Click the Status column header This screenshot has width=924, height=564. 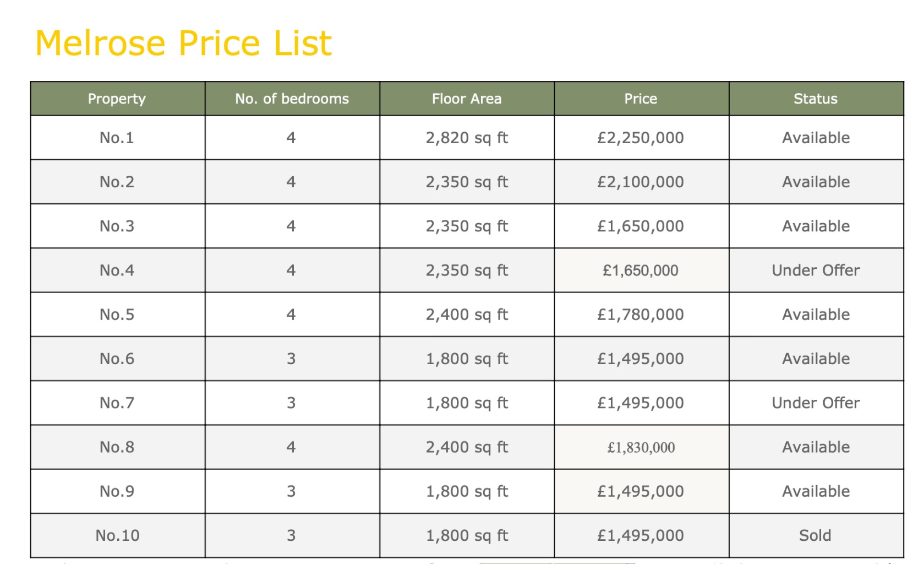click(x=816, y=99)
